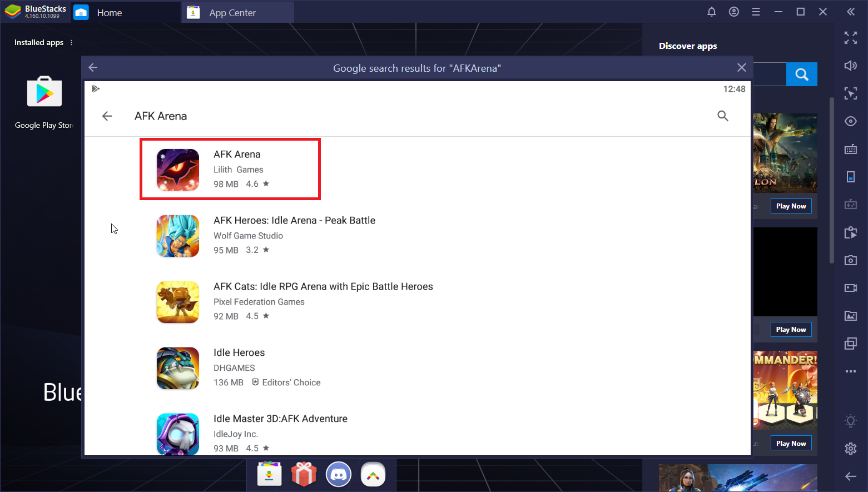868x492 pixels.
Task: Click the 'DHGAMES' developer name
Action: point(234,368)
